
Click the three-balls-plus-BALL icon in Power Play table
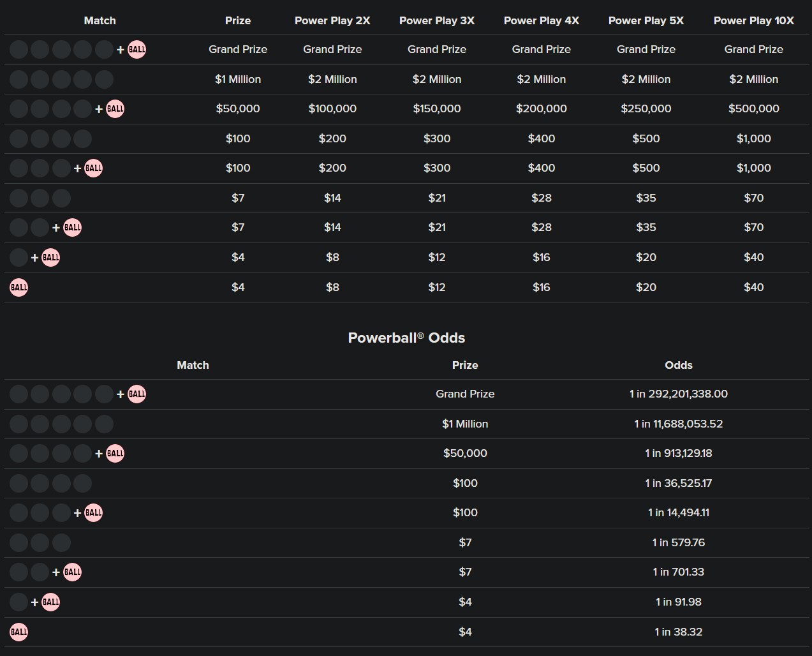[56, 168]
